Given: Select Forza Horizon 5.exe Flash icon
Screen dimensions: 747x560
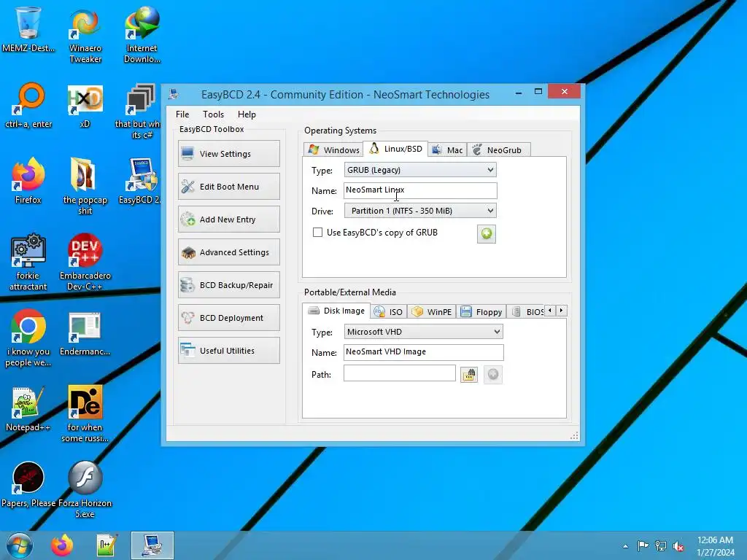Looking at the screenshot, I should click(85, 491).
